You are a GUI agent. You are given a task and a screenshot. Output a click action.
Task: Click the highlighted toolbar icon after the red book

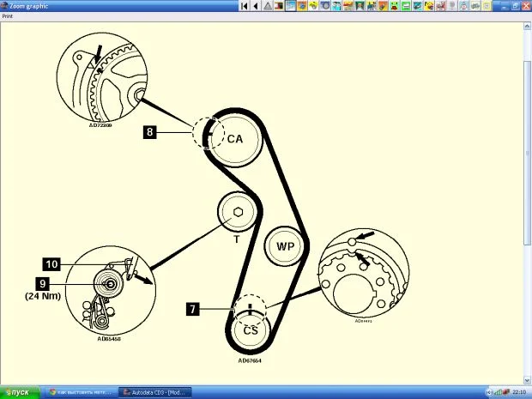pos(290,5)
